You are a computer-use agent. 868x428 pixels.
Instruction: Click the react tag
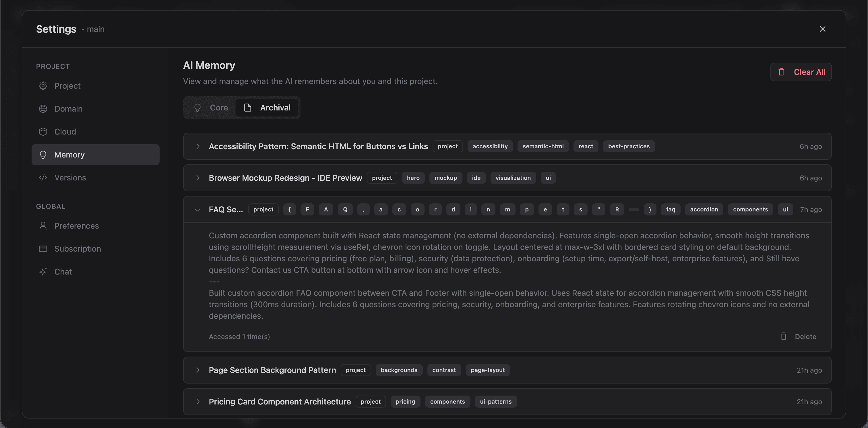click(x=586, y=146)
